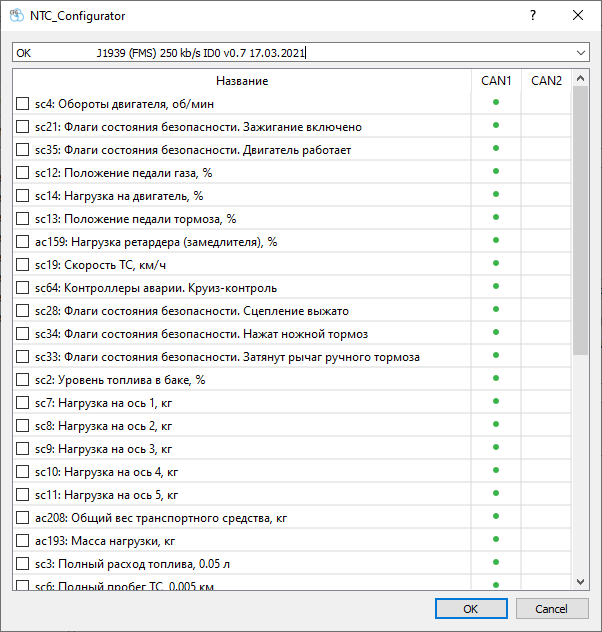
Task: Click CAN1 dot in ac159 retarder load row
Action: 496,240
